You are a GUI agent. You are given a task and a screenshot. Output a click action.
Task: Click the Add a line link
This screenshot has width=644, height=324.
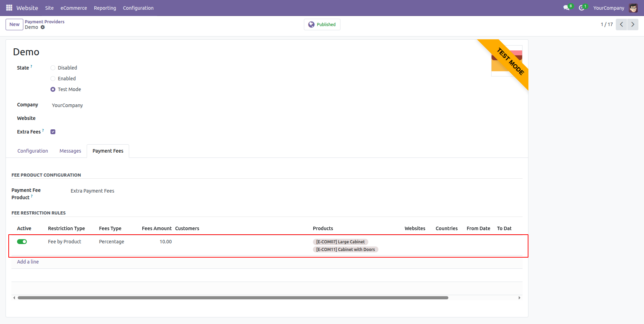coord(28,262)
